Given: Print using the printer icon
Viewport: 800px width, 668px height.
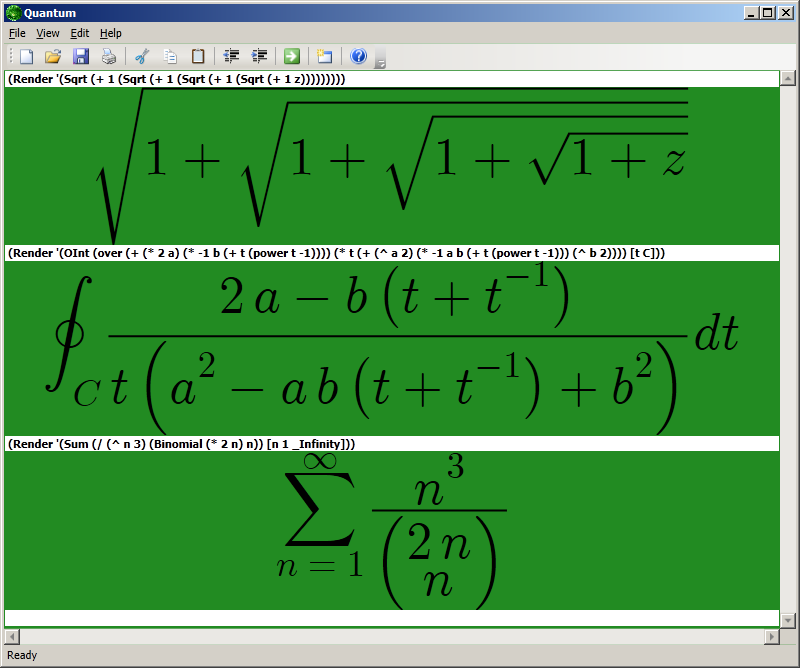Looking at the screenshot, I should 109,56.
